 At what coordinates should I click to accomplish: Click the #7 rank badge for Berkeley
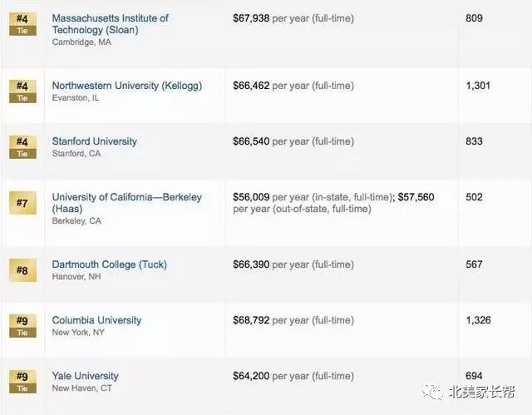click(22, 203)
